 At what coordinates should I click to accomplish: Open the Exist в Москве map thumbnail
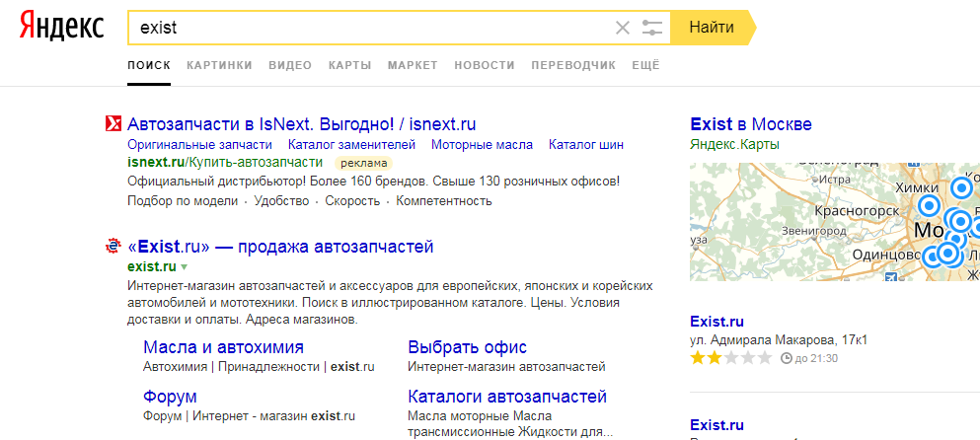click(x=834, y=217)
